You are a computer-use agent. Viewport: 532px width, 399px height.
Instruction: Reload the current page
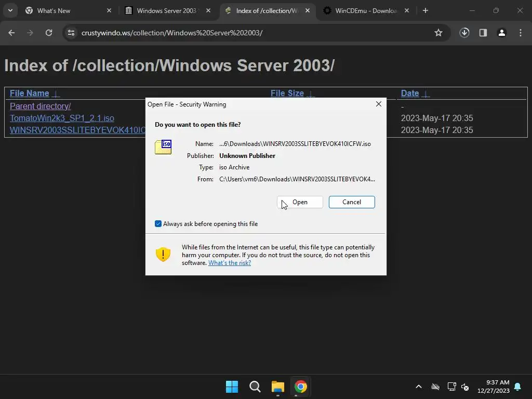49,33
